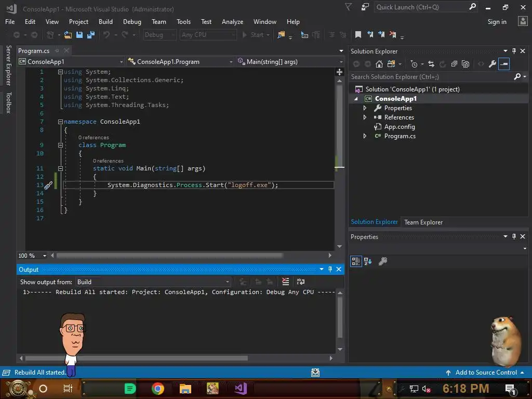The image size is (532, 399).
Task: Pin the Properties panel
Action: coord(514,236)
